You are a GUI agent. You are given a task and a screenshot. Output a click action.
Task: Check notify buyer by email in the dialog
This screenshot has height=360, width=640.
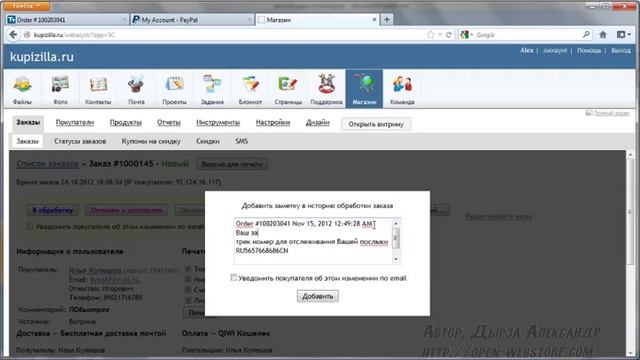pos(233,278)
